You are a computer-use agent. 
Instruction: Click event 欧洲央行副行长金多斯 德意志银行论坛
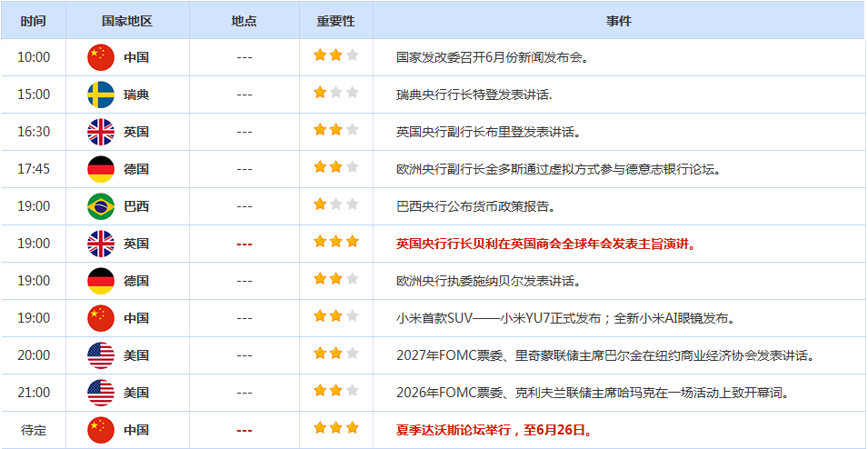click(560, 169)
